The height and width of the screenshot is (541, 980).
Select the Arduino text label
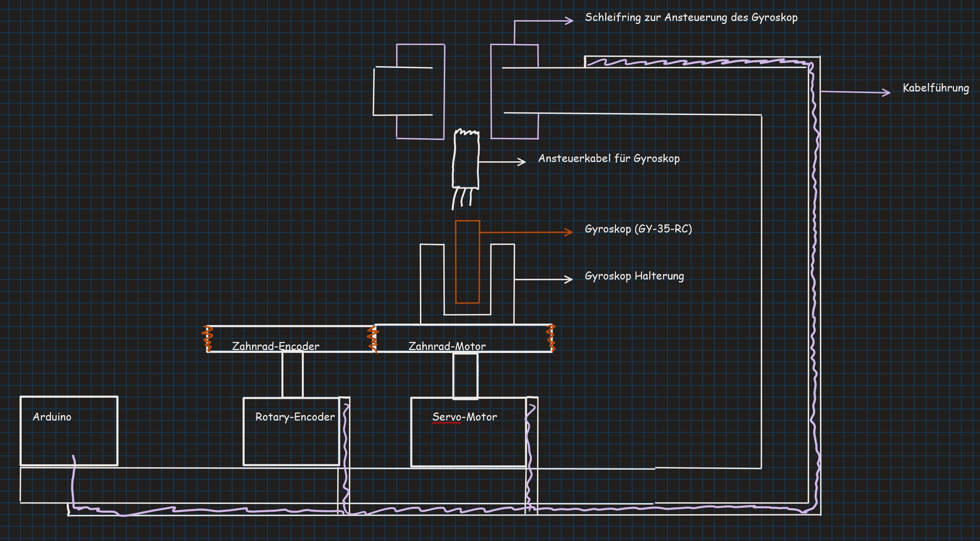52,416
